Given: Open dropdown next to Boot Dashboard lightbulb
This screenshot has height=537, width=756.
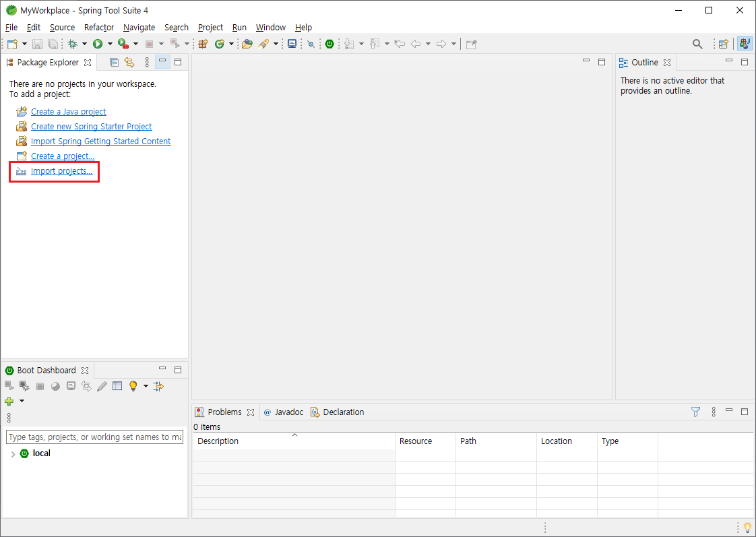Looking at the screenshot, I should [x=146, y=385].
